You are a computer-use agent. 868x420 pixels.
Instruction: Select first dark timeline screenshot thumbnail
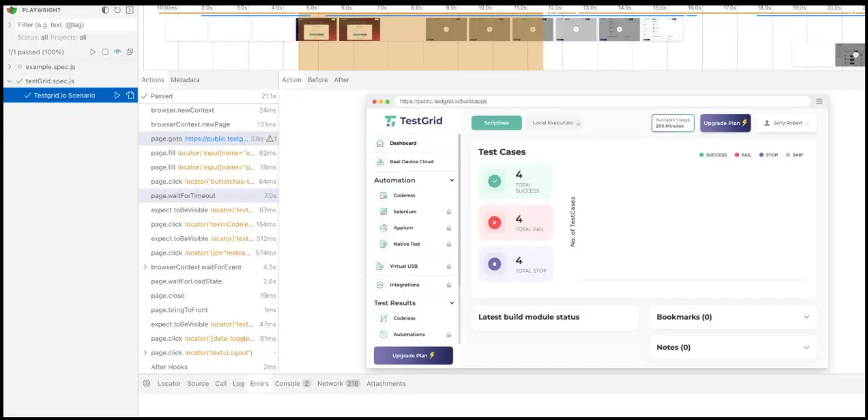pyautogui.click(x=316, y=29)
